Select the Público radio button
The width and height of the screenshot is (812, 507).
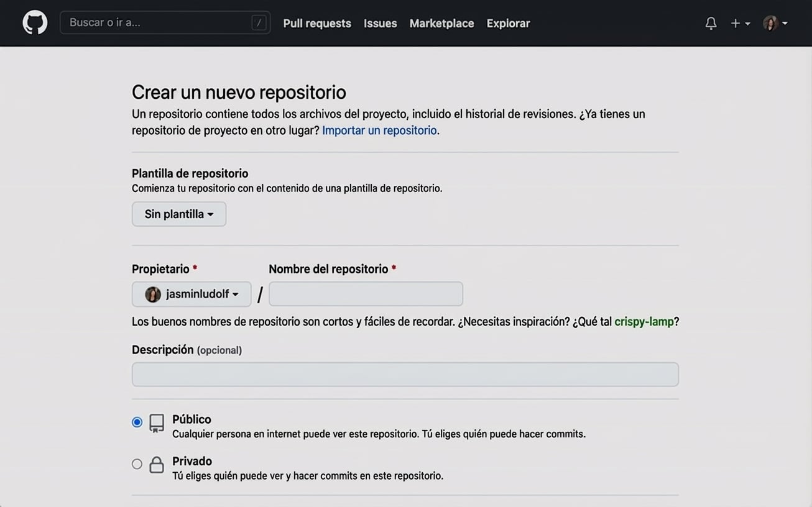137,422
